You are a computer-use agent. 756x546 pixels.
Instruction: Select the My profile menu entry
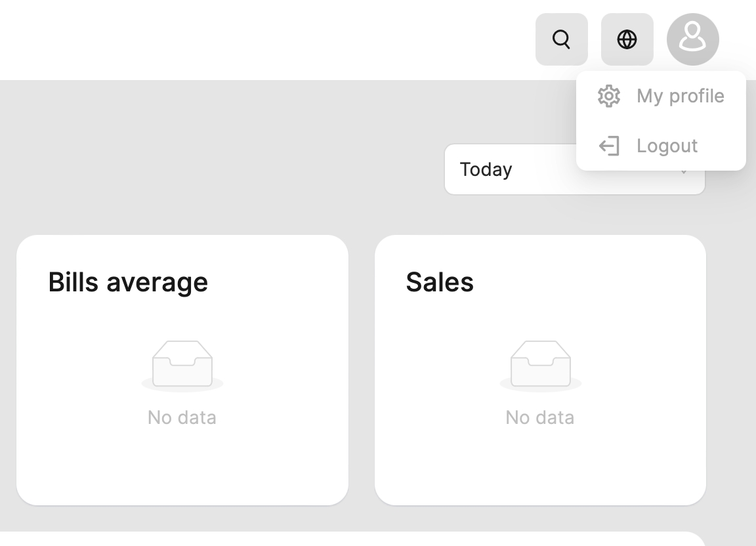click(x=661, y=96)
